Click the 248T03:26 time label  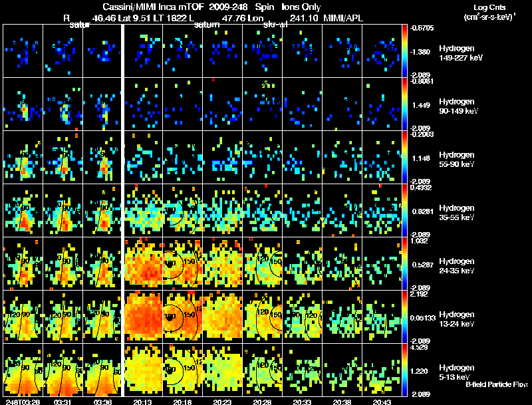tap(23, 402)
